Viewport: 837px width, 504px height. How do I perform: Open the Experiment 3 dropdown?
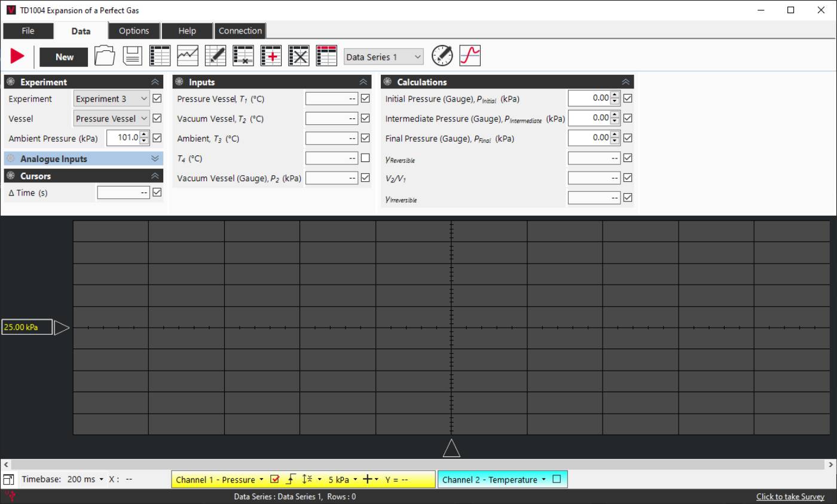coord(112,99)
